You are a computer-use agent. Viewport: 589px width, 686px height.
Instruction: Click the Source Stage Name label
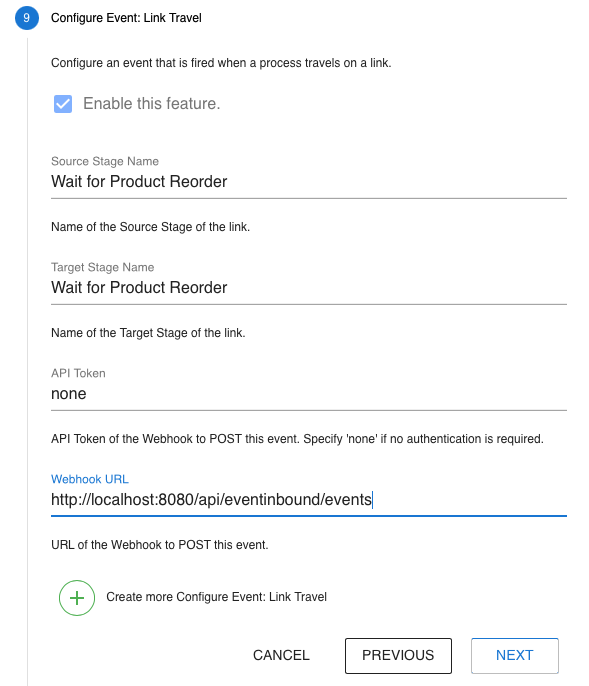click(105, 161)
